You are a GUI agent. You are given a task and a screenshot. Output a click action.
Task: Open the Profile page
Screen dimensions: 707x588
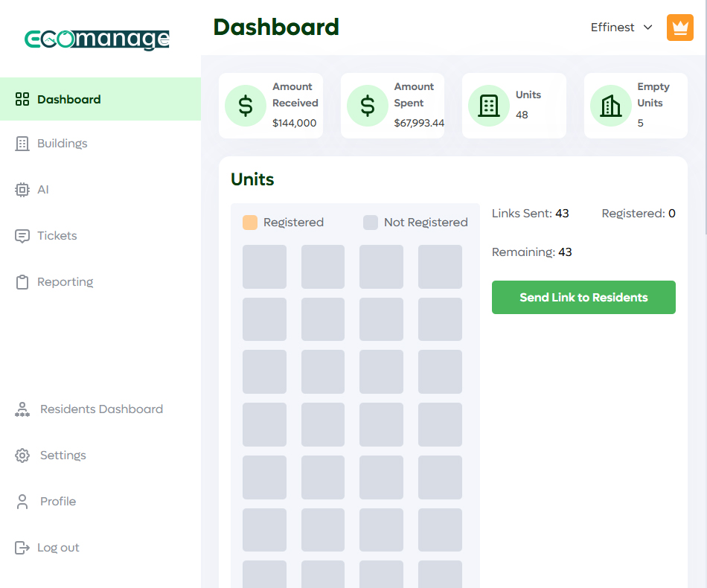(58, 502)
